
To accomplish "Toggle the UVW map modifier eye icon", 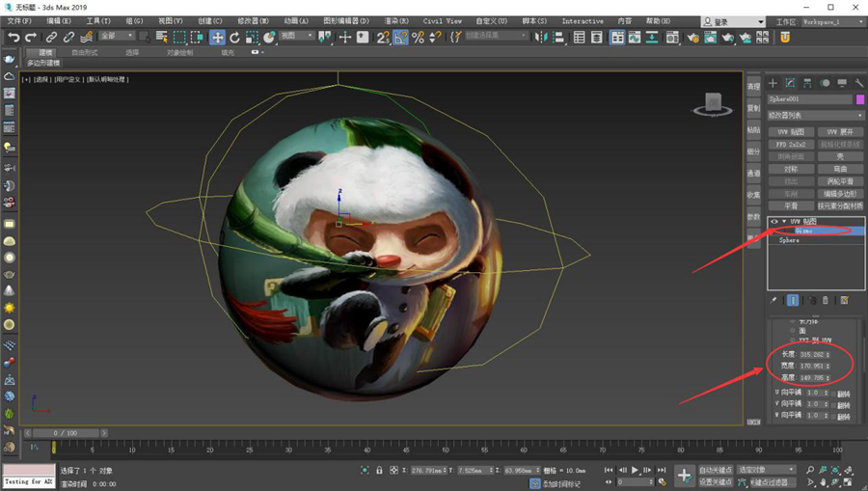I will tap(773, 222).
